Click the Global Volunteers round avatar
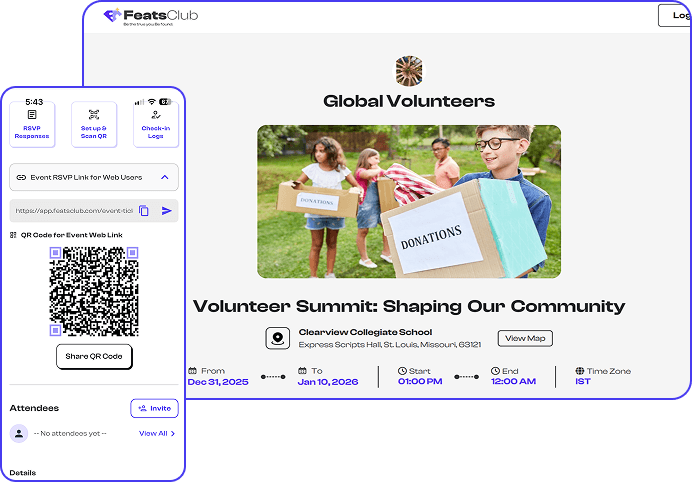The width and height of the screenshot is (692, 482). 408,71
